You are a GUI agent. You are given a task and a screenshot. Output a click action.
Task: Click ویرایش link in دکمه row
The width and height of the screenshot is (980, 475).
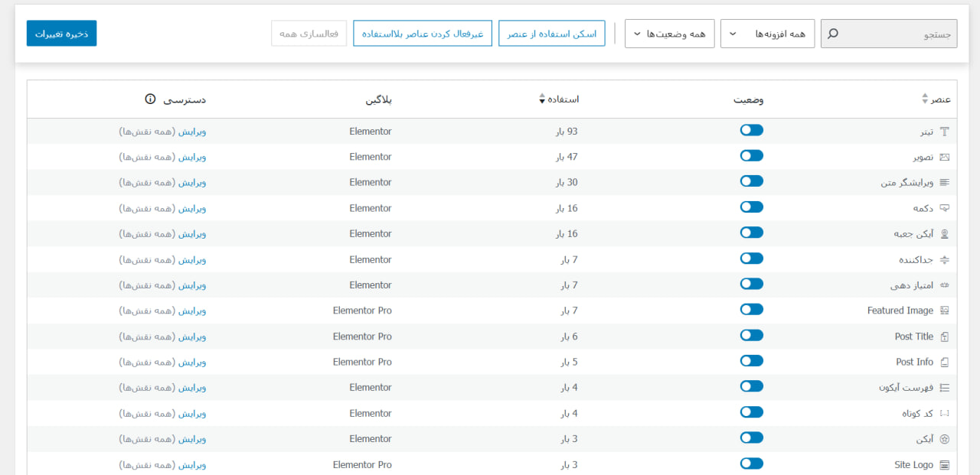coord(192,208)
